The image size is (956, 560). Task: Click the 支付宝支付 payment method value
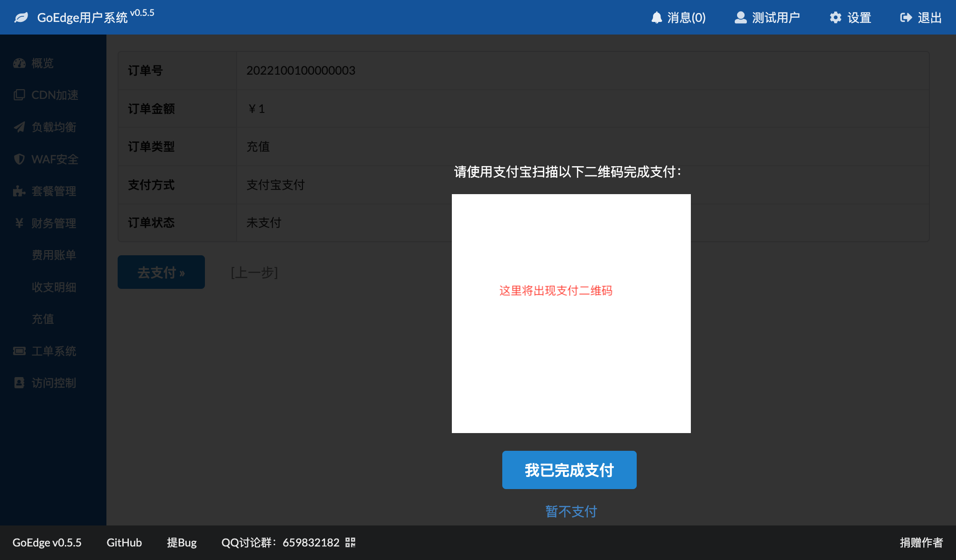pos(275,185)
